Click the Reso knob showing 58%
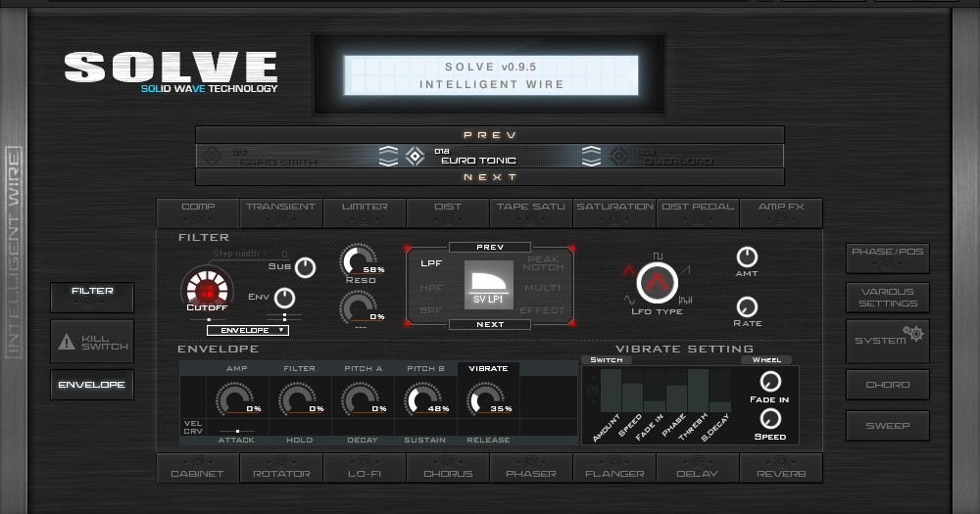Screen dimensions: 980x514 (x=358, y=259)
